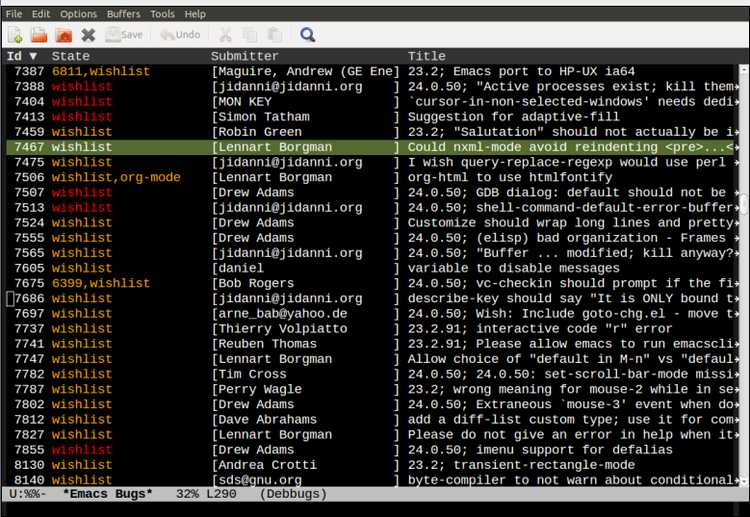Select bug 7524 Customize should wrap lines
Image resolution: width=750 pixels, height=517 pixels.
point(372,223)
